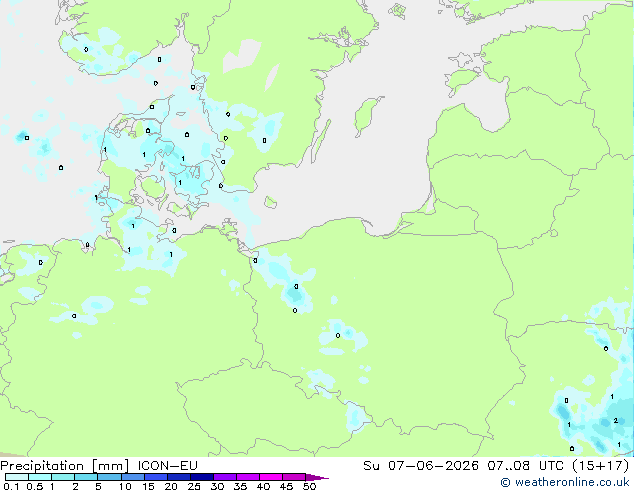Click the 30–35 mm purple swatch
Image resolution: width=634 pixels, height=490 pixels.
coord(224,477)
